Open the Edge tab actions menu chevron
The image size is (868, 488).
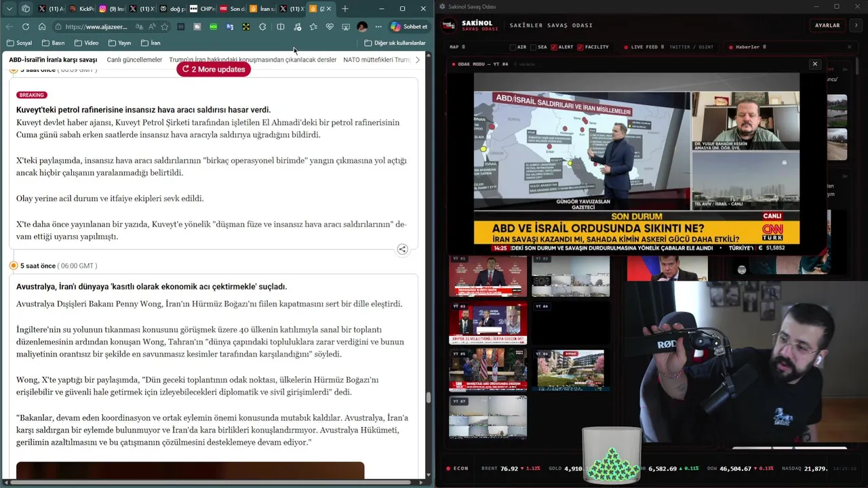[x=9, y=9]
